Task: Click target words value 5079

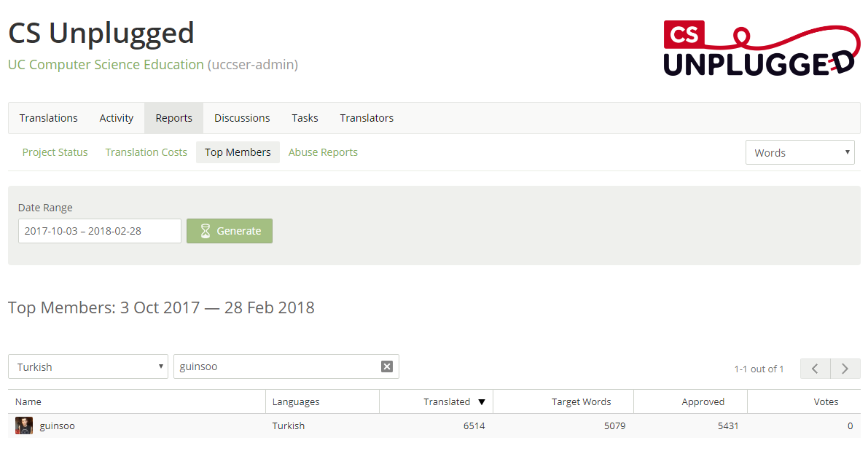Action: click(614, 425)
